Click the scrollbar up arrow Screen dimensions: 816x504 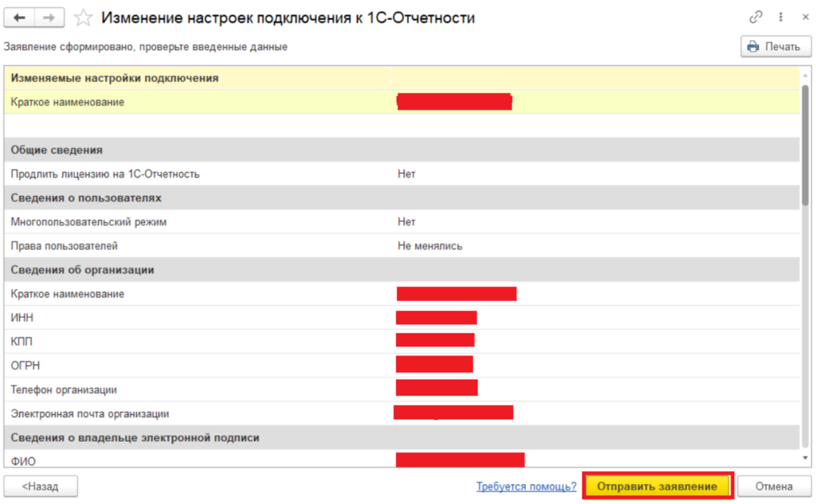coord(807,76)
